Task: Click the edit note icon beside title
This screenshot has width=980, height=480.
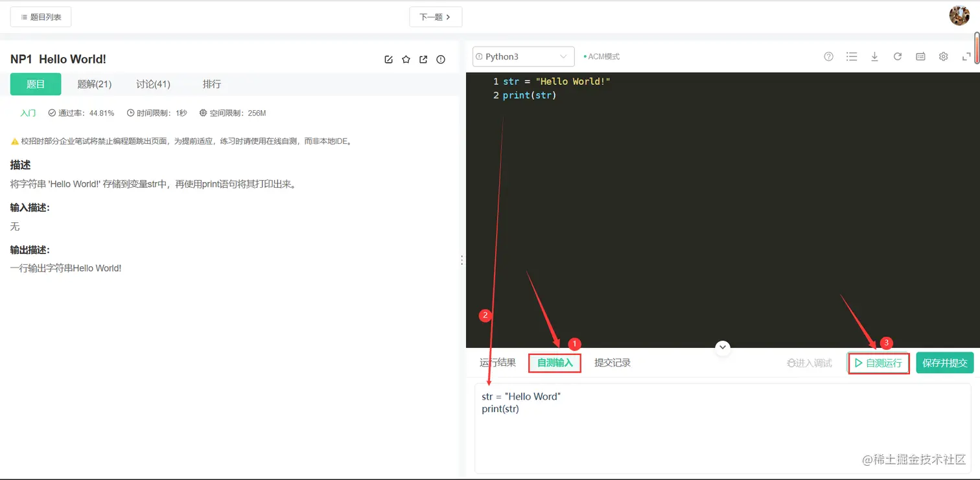Action: click(x=388, y=60)
